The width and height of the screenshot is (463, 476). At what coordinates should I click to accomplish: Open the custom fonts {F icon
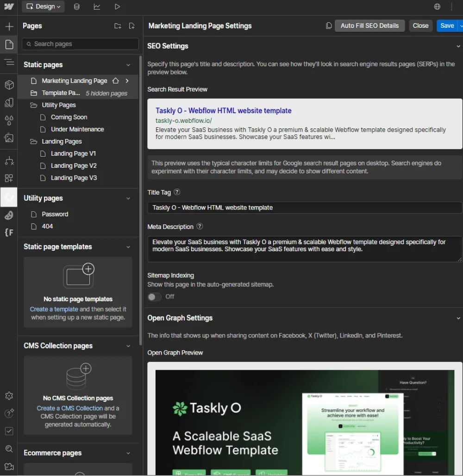coord(9,233)
